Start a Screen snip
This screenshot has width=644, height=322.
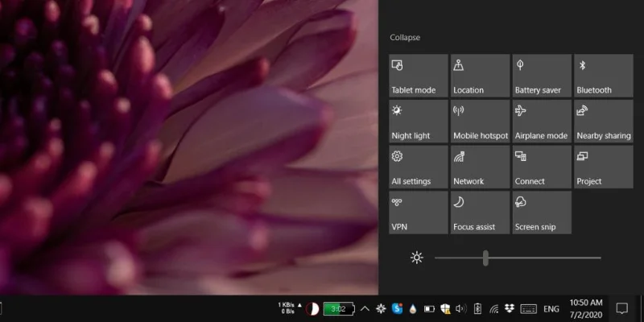pyautogui.click(x=542, y=213)
